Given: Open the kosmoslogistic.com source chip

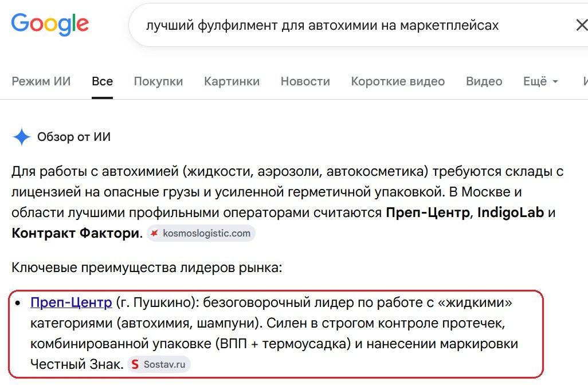Looking at the screenshot, I should (201, 233).
